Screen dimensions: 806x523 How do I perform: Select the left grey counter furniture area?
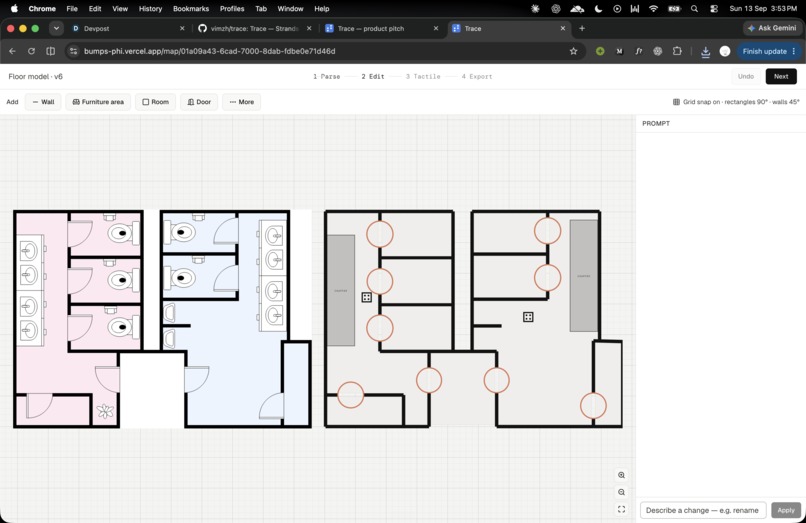(341, 291)
